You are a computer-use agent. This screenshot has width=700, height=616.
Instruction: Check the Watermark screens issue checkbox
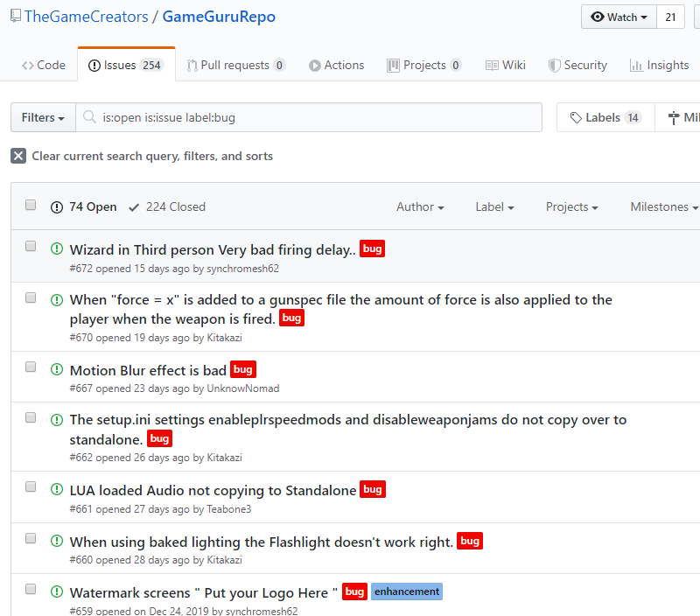point(31,589)
